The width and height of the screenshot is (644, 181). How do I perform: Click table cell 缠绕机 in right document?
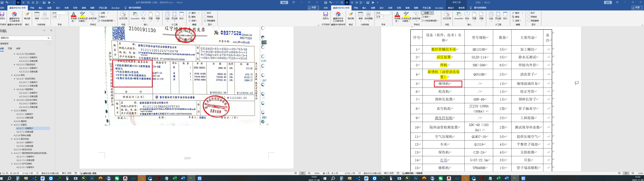(x=444, y=84)
